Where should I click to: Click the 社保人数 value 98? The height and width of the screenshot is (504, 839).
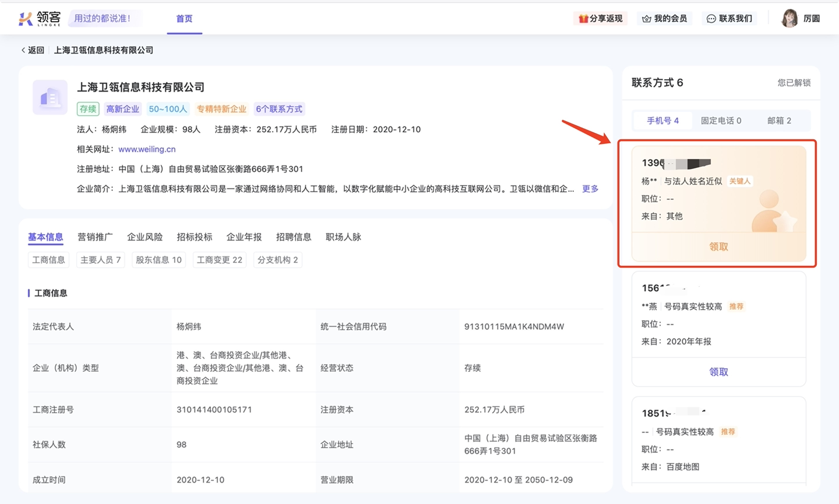pos(181,445)
